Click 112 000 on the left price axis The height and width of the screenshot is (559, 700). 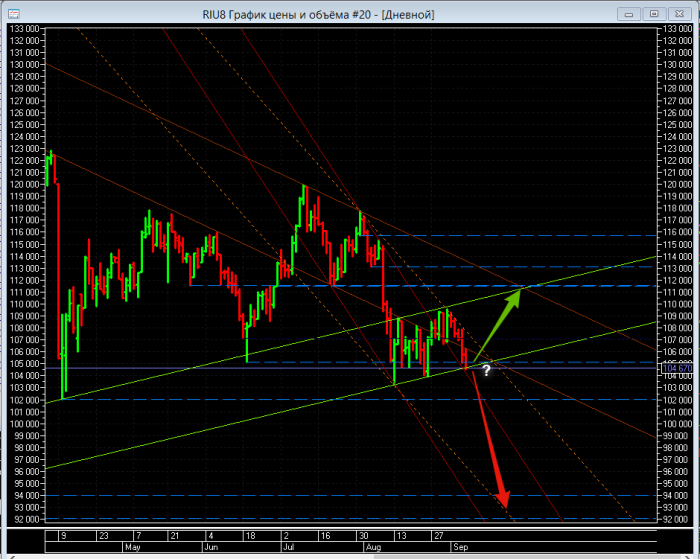[x=22, y=279]
